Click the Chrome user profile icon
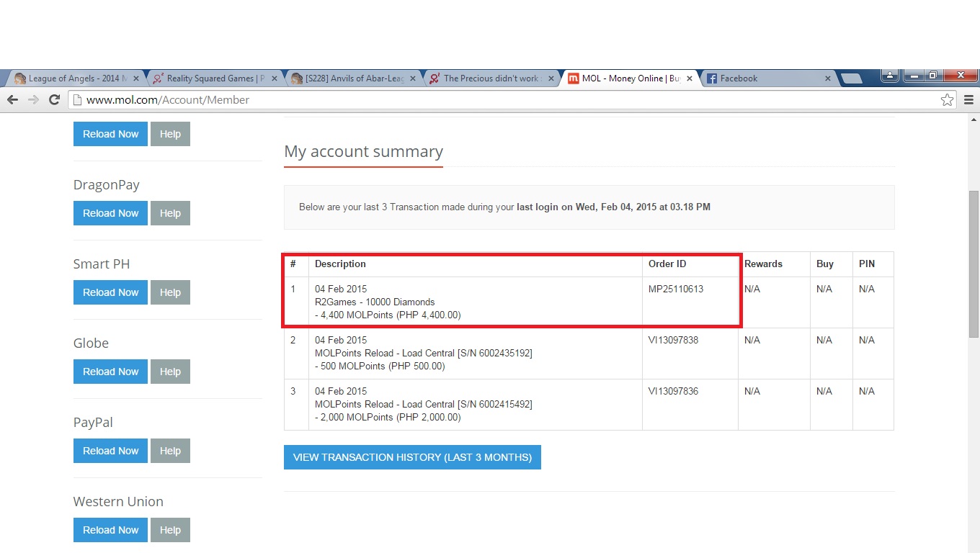 (891, 76)
